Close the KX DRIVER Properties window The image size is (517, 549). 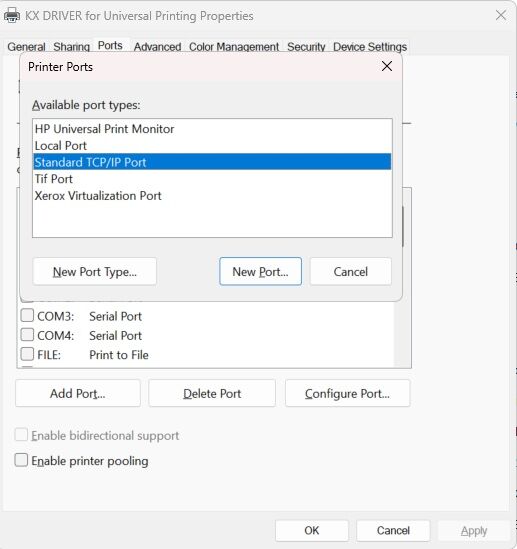pyautogui.click(x=501, y=15)
